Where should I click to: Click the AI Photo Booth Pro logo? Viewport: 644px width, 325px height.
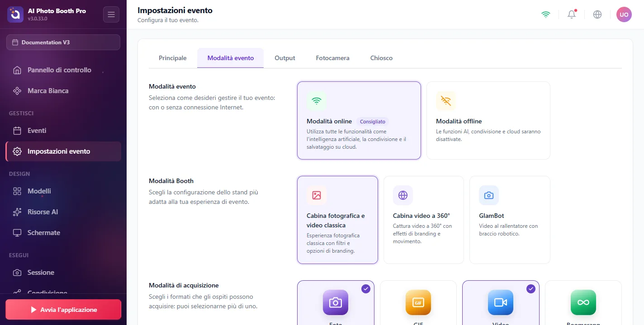tap(15, 14)
